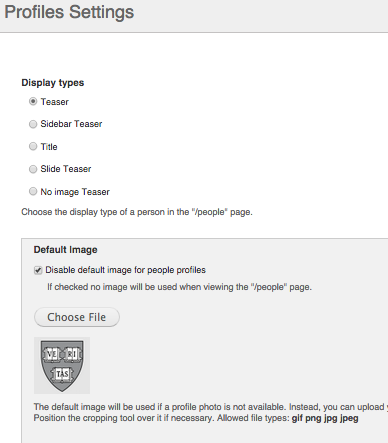Click the Display types heading

tap(53, 83)
